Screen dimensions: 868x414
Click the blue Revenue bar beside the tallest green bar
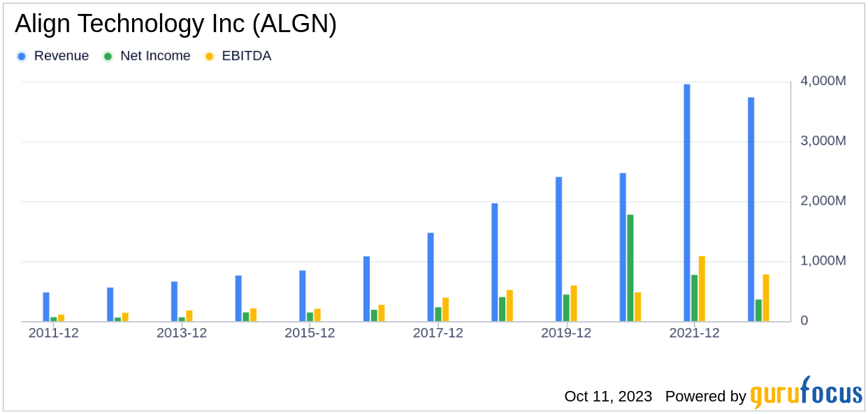click(x=623, y=247)
